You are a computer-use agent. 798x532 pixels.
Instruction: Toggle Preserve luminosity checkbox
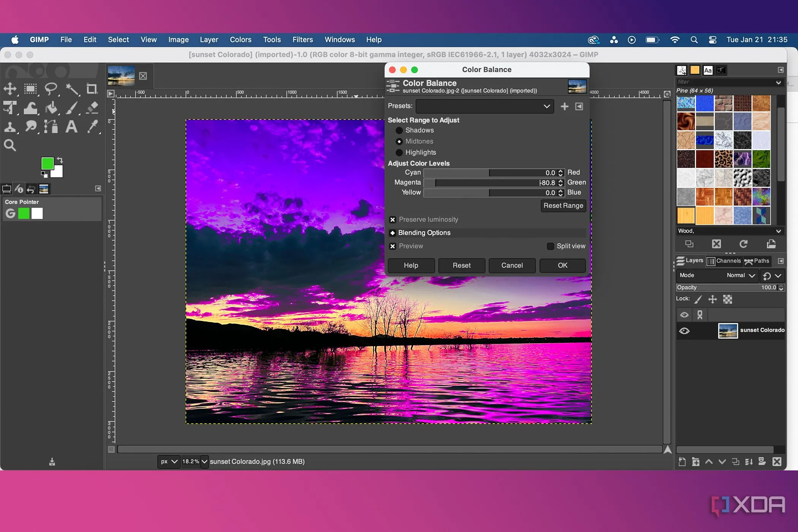point(393,220)
